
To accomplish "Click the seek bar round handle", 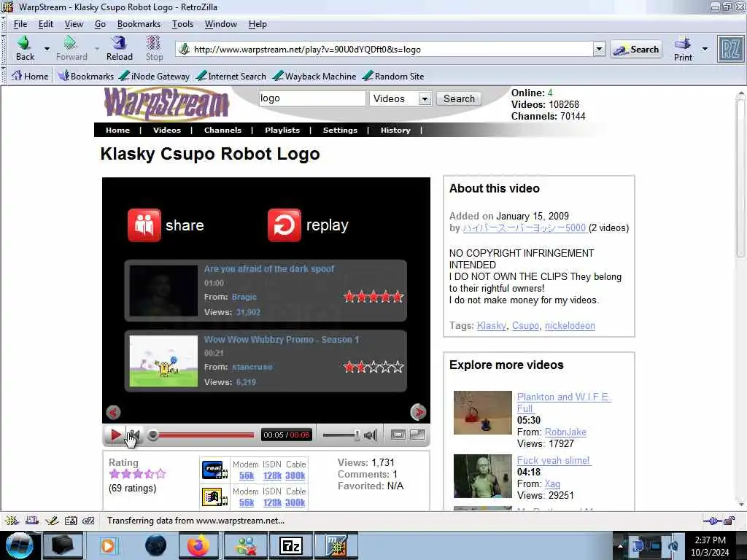I will tap(153, 435).
